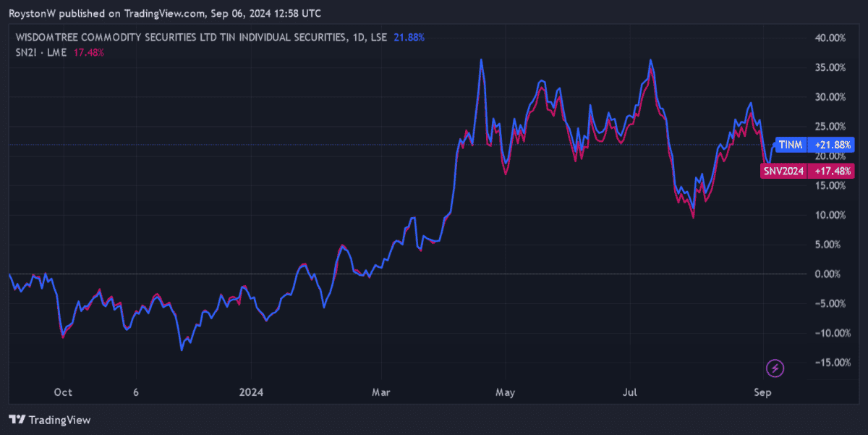
Task: Click the TradingView logo at bottom left
Action: [x=50, y=420]
